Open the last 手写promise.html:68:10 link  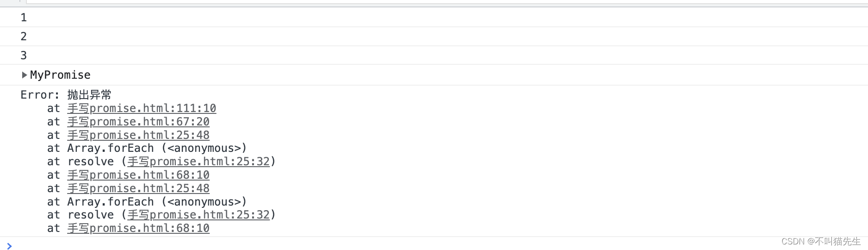pos(138,228)
